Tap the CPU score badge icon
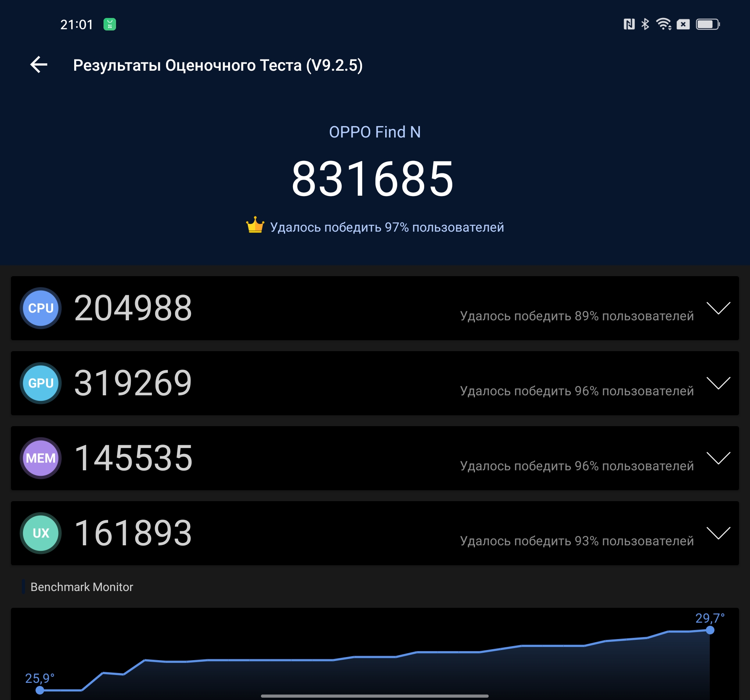Viewport: 750px width, 700px height. [41, 308]
